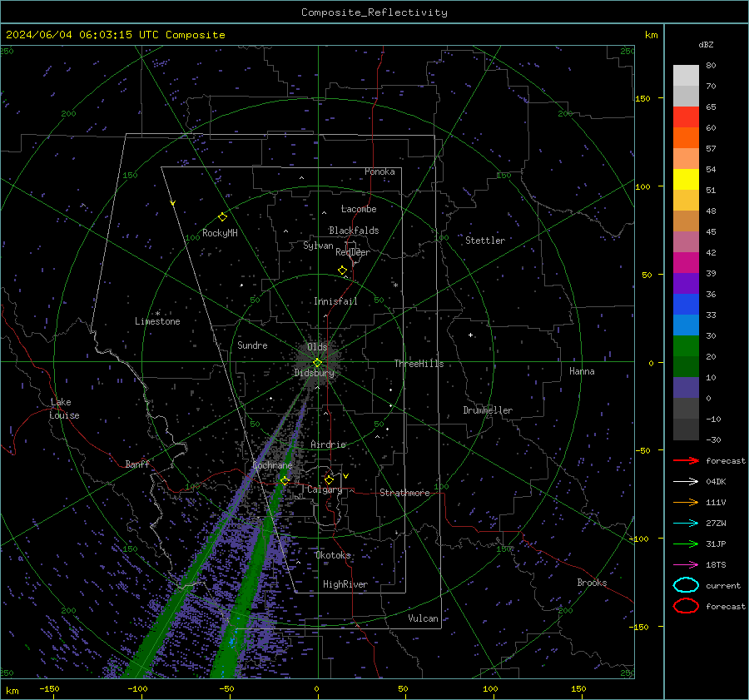Select the purple 36-39 dBZ color swatch
Image resolution: width=749 pixels, height=700 pixels.
tap(686, 283)
